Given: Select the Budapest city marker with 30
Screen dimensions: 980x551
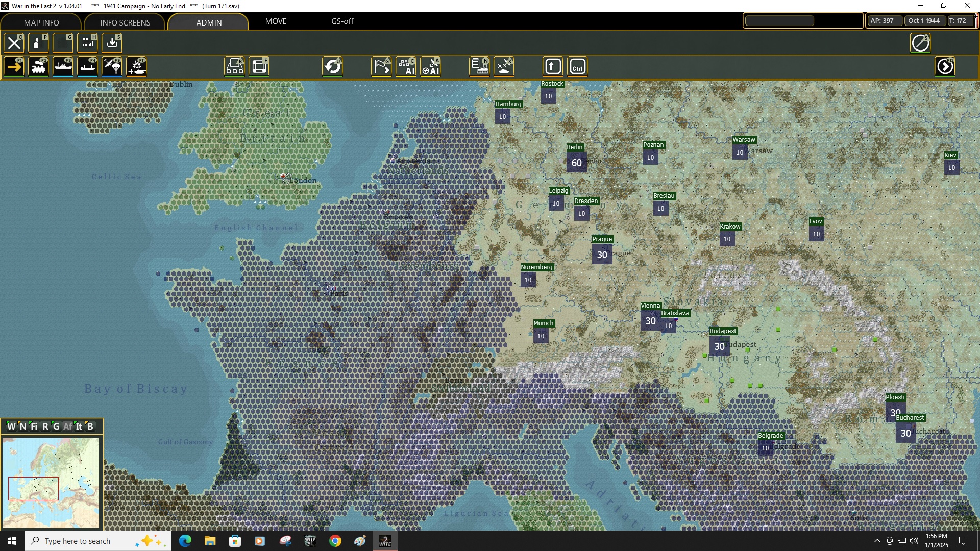Looking at the screenshot, I should (719, 346).
